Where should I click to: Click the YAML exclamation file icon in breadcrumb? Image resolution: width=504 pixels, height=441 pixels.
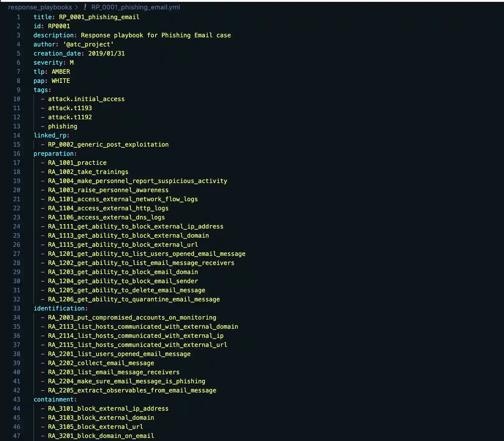point(85,7)
